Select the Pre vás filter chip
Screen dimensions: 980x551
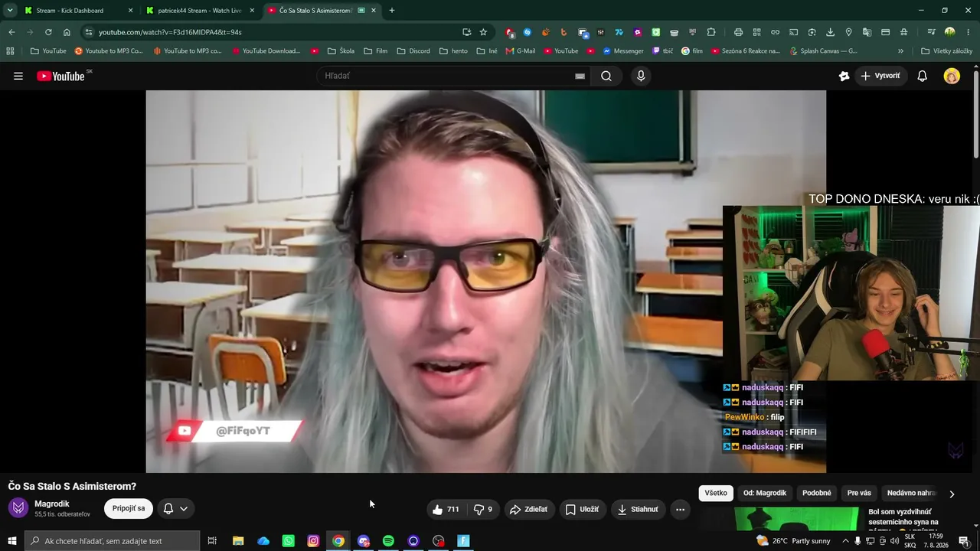tap(859, 494)
